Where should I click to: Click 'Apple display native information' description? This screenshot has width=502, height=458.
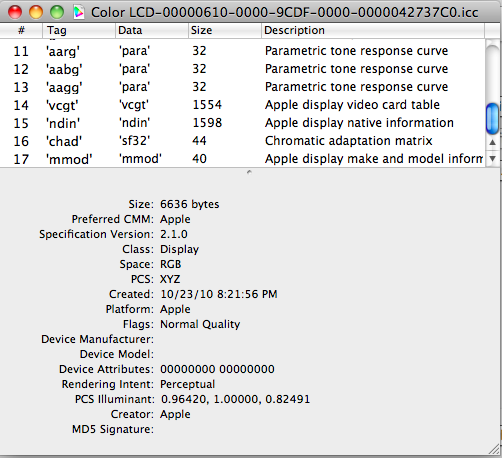(x=359, y=123)
